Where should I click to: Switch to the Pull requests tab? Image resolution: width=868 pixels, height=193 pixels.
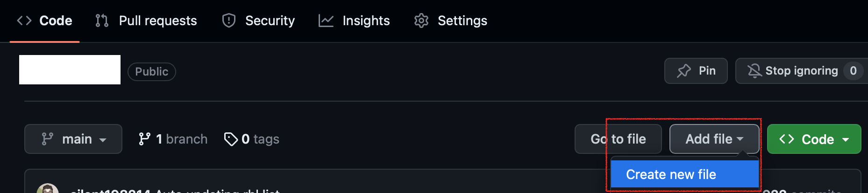(157, 21)
